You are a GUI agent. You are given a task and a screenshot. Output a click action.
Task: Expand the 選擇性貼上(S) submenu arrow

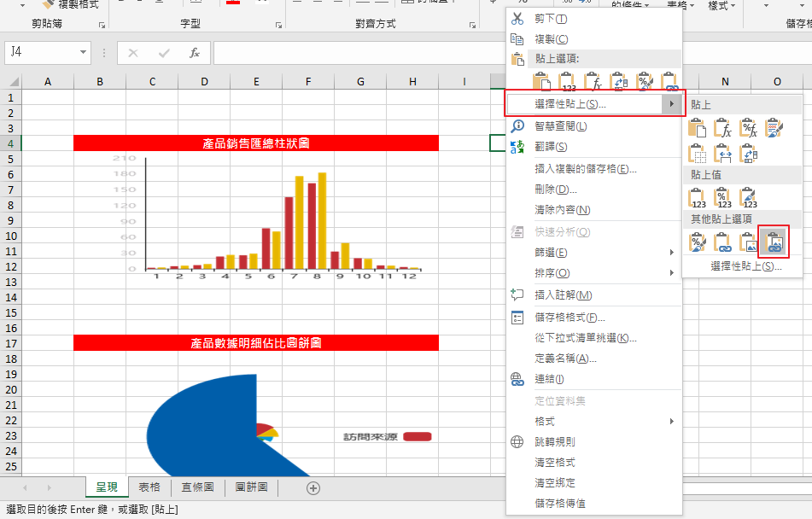pyautogui.click(x=672, y=104)
